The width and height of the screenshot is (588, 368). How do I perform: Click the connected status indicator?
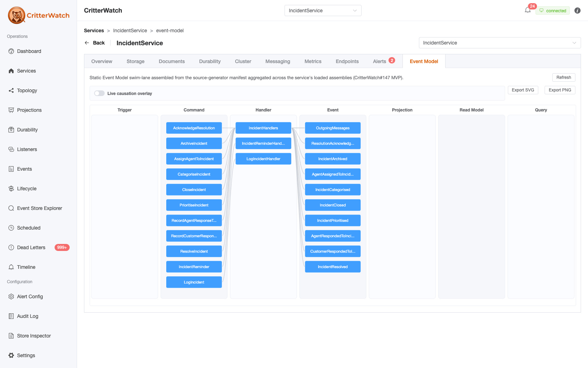(553, 11)
